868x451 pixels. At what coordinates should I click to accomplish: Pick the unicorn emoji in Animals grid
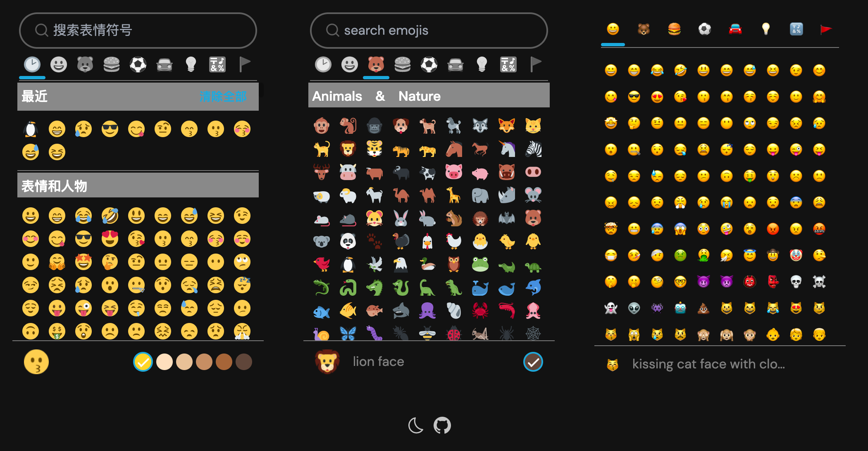[x=507, y=149]
